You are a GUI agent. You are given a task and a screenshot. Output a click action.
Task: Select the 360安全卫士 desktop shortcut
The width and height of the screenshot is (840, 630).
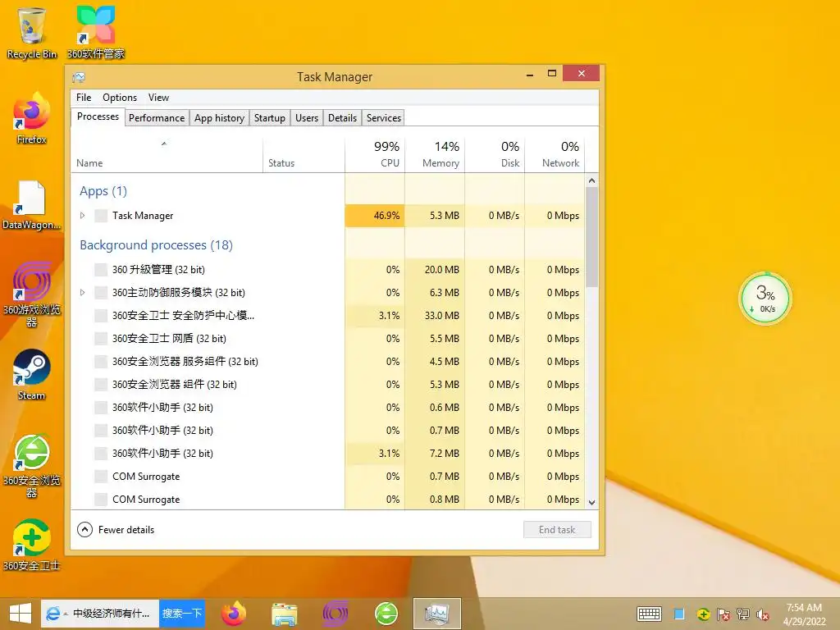32,545
